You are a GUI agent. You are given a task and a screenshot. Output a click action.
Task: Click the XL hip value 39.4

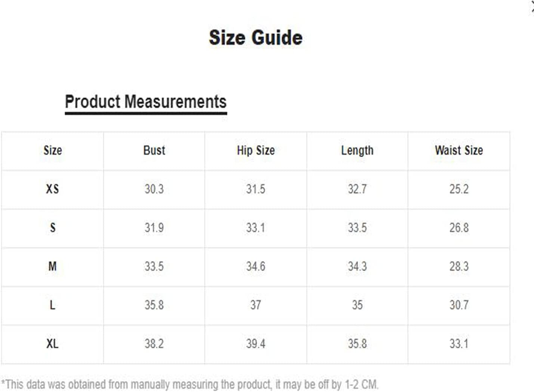point(256,344)
